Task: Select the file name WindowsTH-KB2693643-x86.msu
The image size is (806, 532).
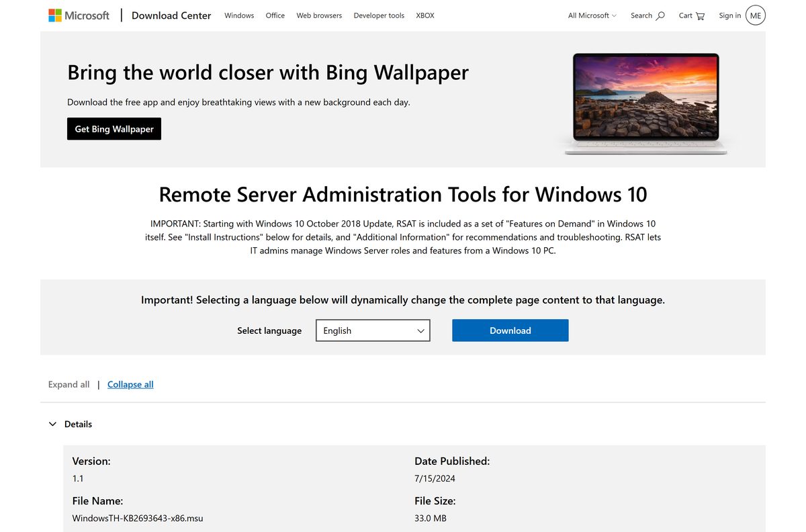Action: coord(138,518)
